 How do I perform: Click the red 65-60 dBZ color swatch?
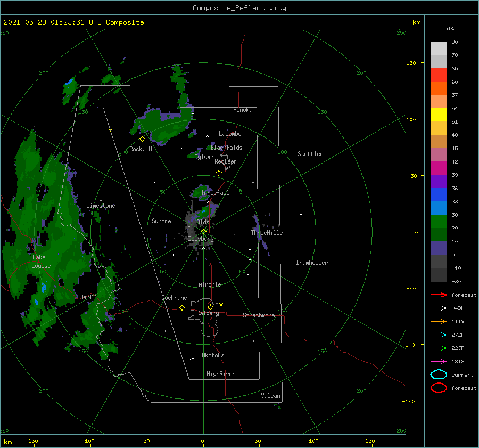click(x=439, y=75)
